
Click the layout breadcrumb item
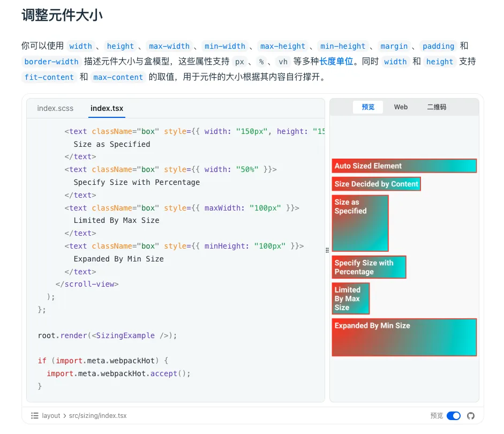click(51, 416)
